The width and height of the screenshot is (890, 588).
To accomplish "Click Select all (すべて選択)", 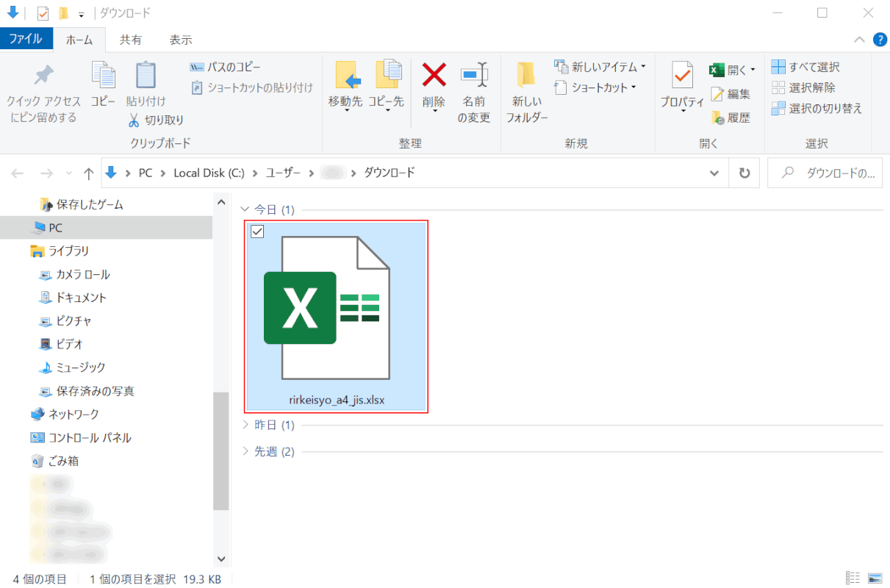I will coord(805,67).
